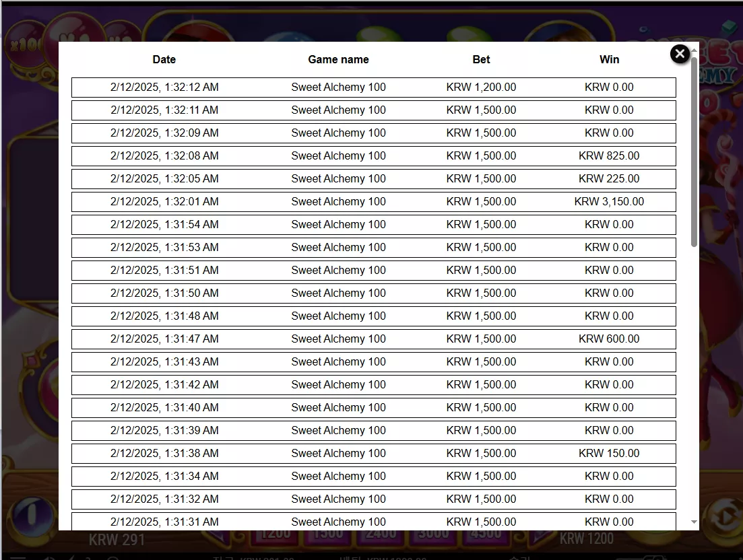743x560 pixels.
Task: Click the bet amount in 1:32:09 row
Action: click(481, 133)
